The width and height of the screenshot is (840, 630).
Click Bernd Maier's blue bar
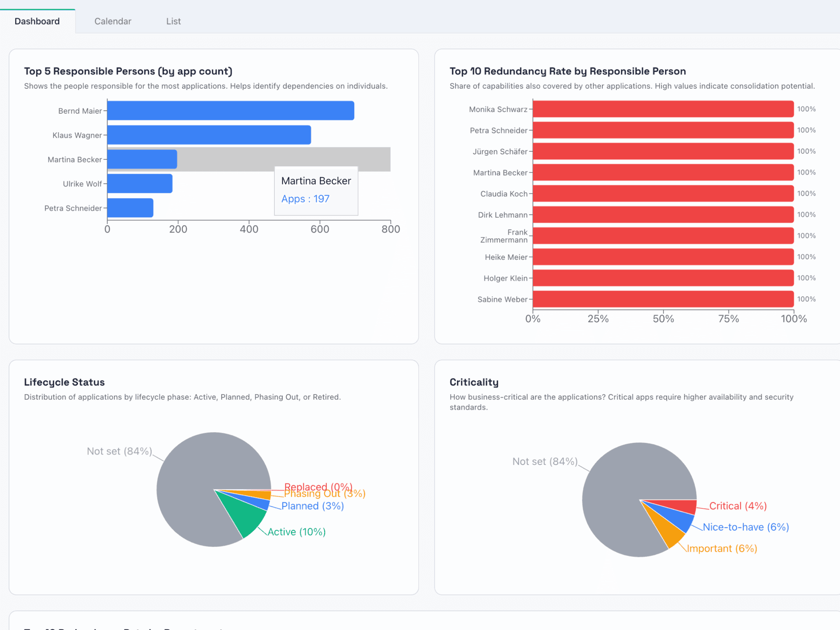pos(231,111)
